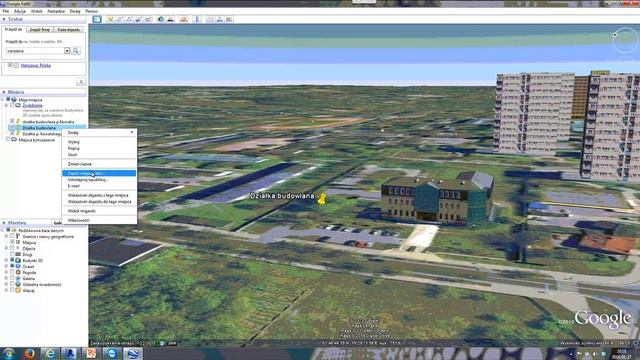This screenshot has height=360, width=640.
Task: Toggle the Pogoda layer checkbox
Action: 12,272
